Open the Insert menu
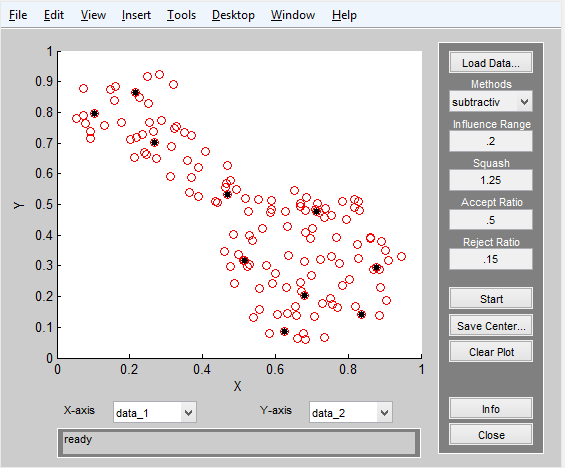This screenshot has width=565, height=468. (136, 15)
